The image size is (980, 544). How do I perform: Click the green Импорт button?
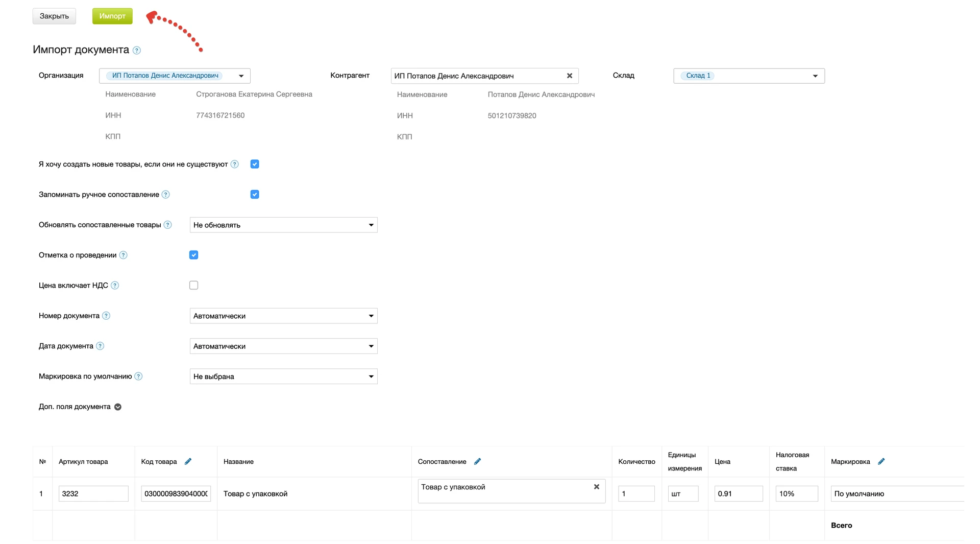pos(112,16)
